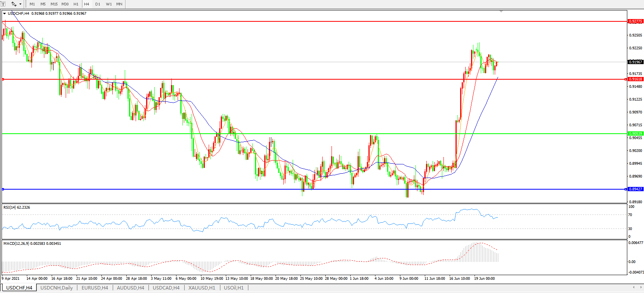The image size is (644, 293).
Task: Select the blue 0.89427 support line handle
Action: pyautogui.click(x=3, y=189)
